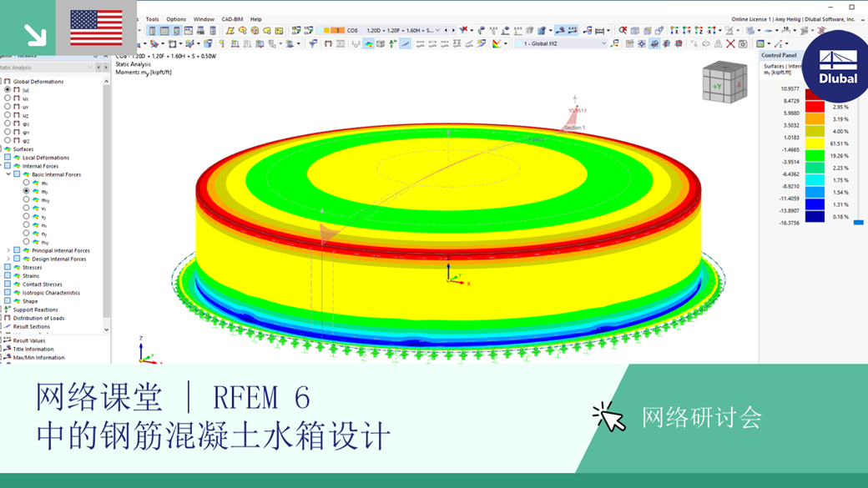This screenshot has width=868, height=488.
Task: Open the display options dropdown beside the green panel icon
Action: (769, 43)
